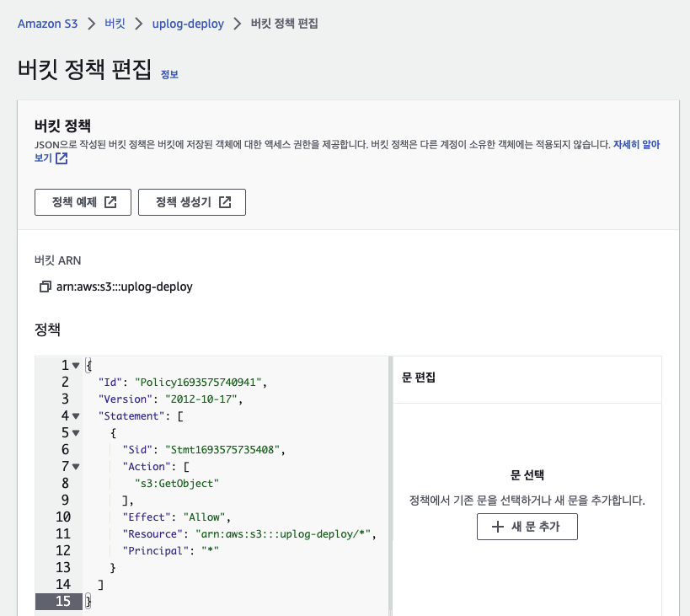This screenshot has height=616, width=690.
Task: Click the "Policy1693575740941" Id value
Action: pos(198,383)
